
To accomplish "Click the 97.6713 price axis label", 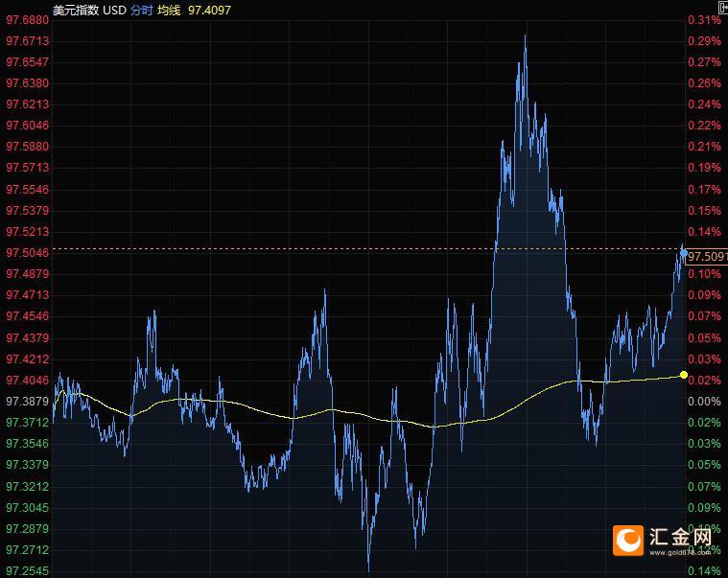I will pos(28,41).
